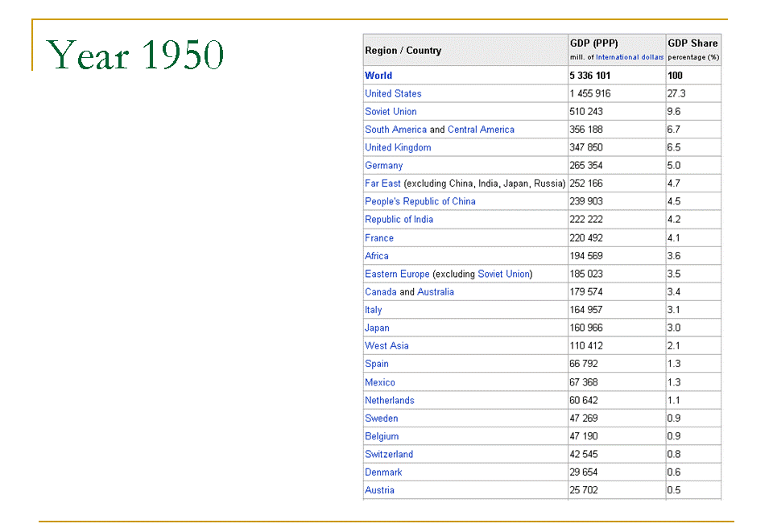Click the Far East link
The height and width of the screenshot is (532, 773).
pyautogui.click(x=382, y=184)
